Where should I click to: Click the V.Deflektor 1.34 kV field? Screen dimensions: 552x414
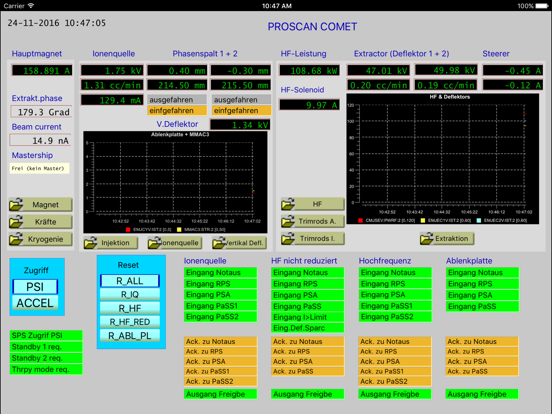pyautogui.click(x=240, y=125)
